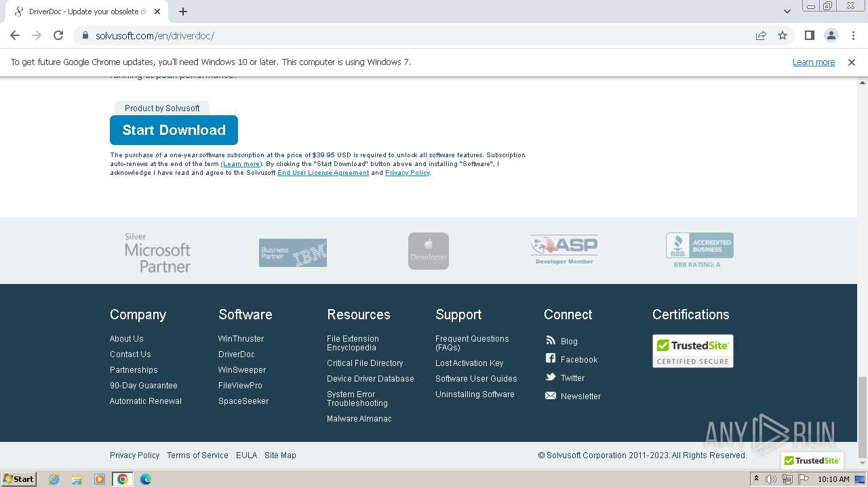Open Microsoft Edge from taskbar
Image resolution: width=868 pixels, height=488 pixels.
(x=145, y=479)
